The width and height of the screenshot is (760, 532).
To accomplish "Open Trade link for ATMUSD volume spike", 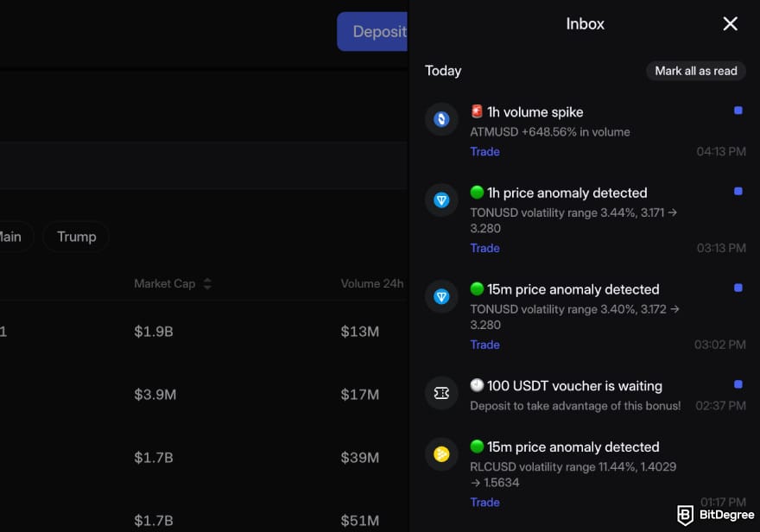I will click(484, 152).
